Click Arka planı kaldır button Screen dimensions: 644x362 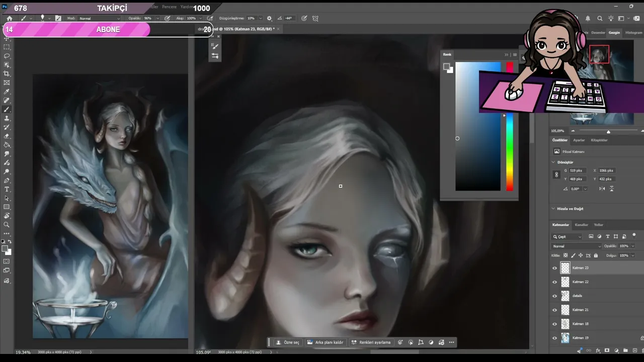[325, 342]
